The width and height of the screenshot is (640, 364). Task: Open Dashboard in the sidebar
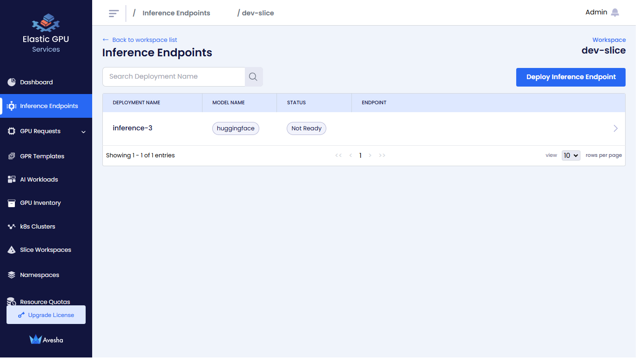(x=46, y=82)
